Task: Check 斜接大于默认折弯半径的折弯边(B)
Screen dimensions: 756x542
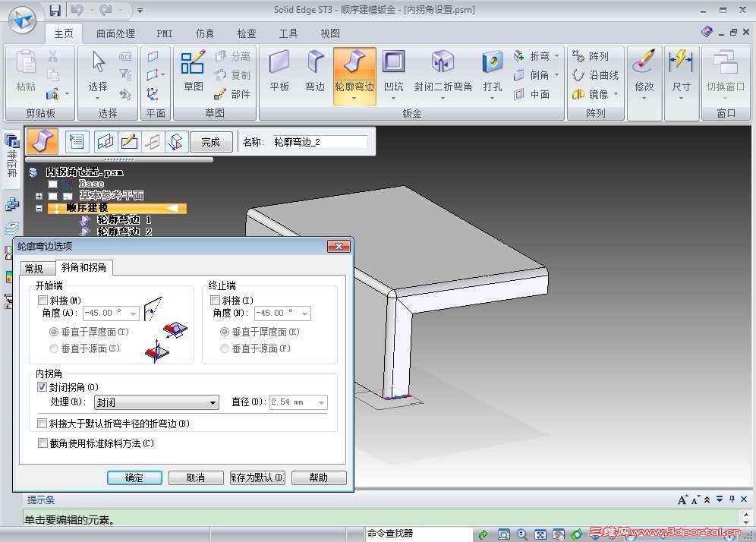Action: pos(42,424)
